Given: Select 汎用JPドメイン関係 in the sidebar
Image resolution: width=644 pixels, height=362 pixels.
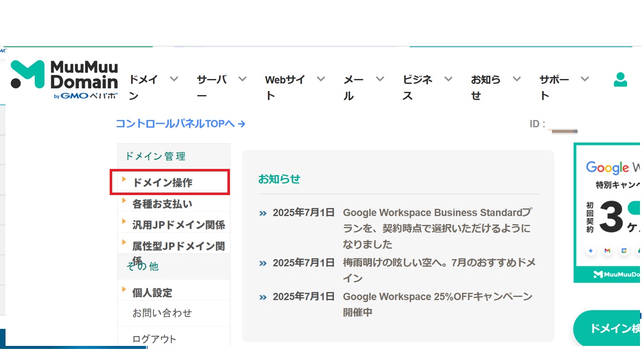Looking at the screenshot, I should coord(179,225).
